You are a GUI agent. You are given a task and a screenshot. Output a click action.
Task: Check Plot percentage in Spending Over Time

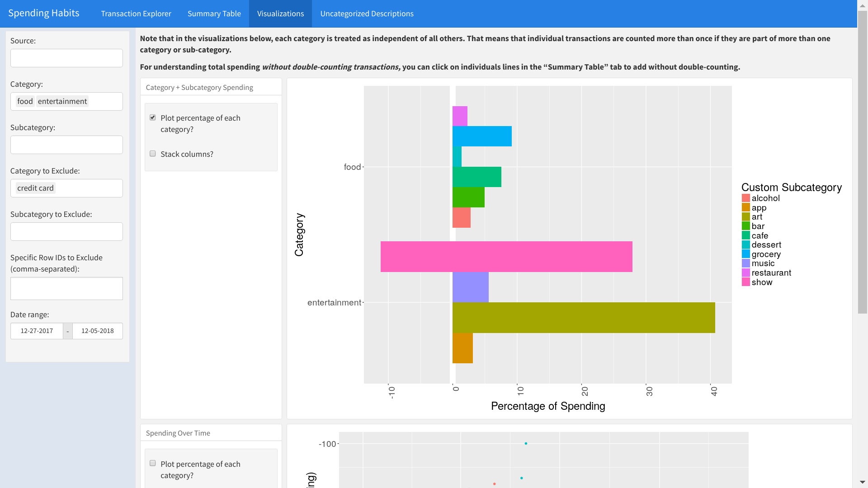(153, 463)
